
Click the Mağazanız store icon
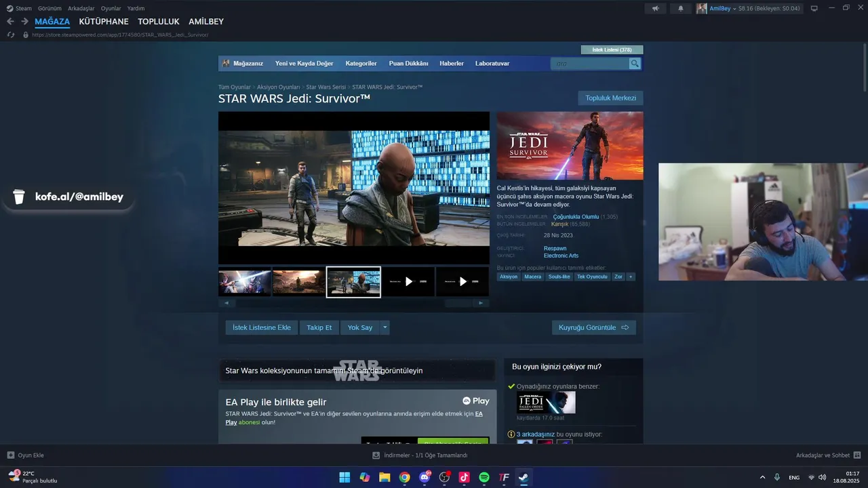point(226,63)
